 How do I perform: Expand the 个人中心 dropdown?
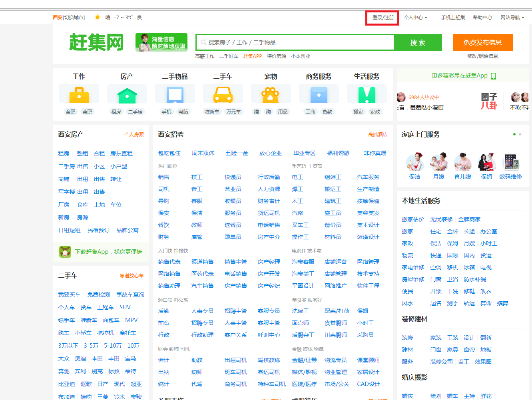point(415,18)
